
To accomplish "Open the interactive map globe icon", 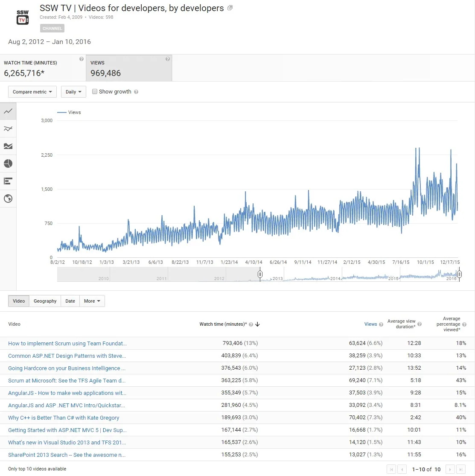I will 8,199.
